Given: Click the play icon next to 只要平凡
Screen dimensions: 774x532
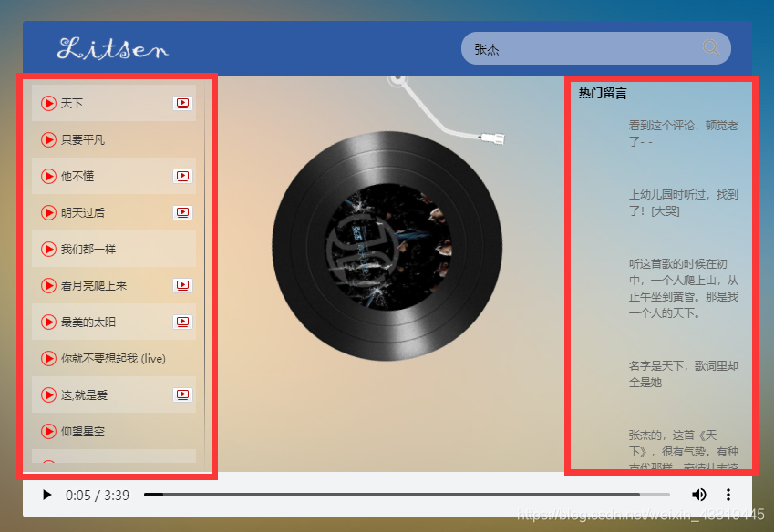Looking at the screenshot, I should tap(48, 139).
